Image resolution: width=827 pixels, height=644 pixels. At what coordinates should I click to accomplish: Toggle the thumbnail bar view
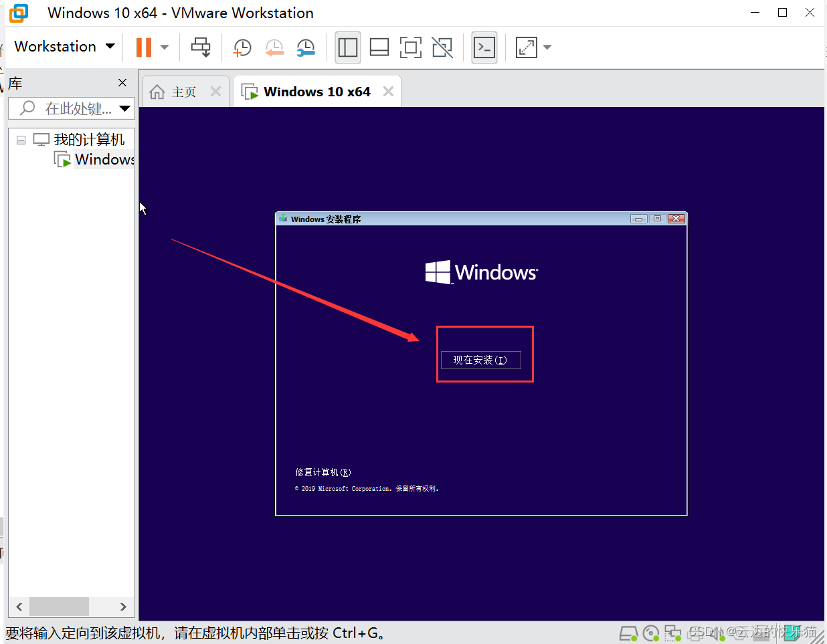point(379,47)
